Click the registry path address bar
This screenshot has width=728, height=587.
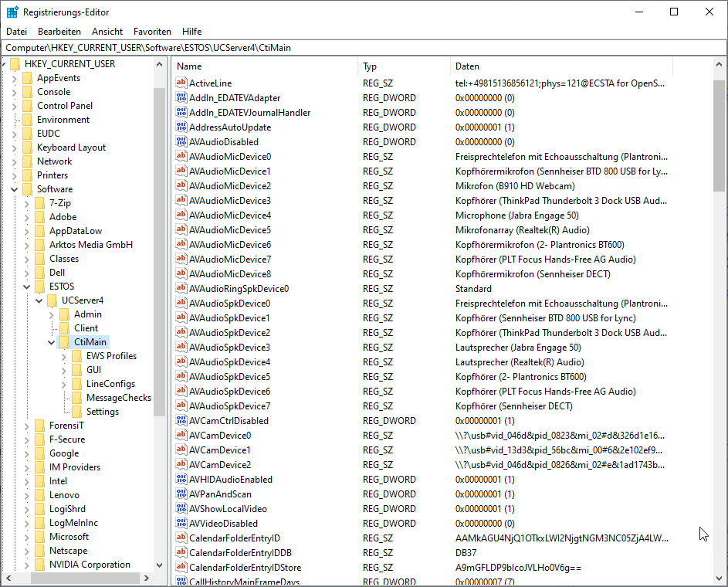point(363,48)
